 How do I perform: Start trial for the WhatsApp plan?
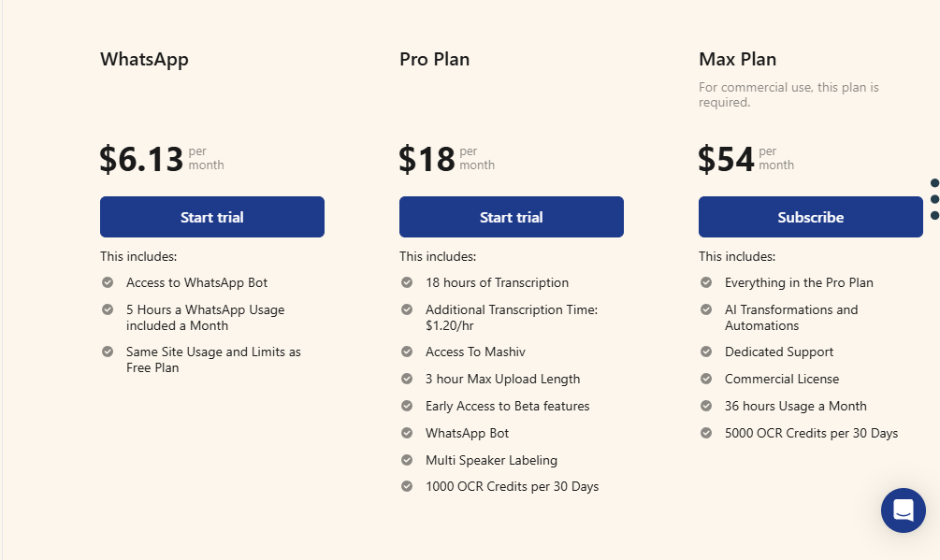click(212, 217)
